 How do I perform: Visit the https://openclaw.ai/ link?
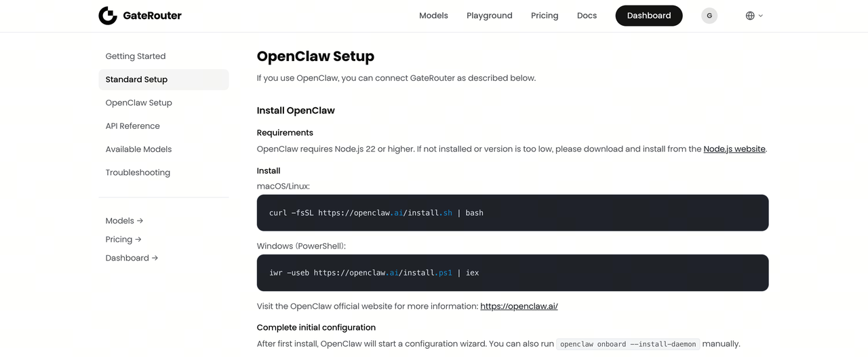(519, 306)
